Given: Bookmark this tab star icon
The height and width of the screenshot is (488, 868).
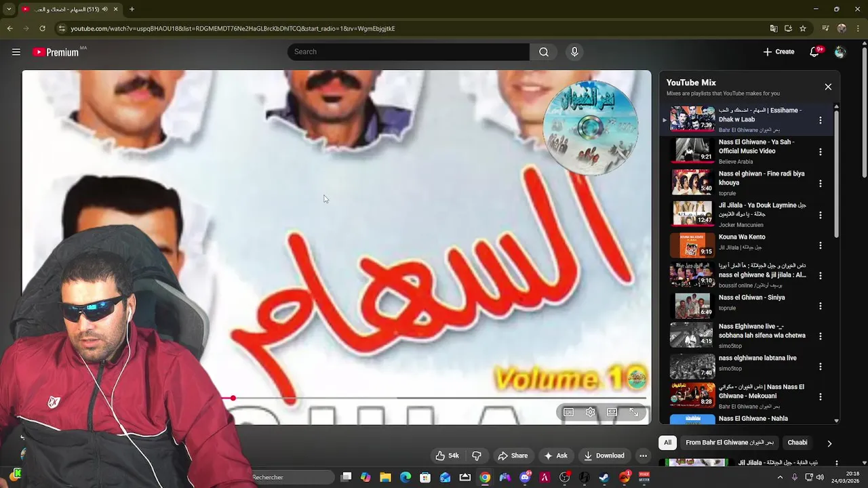Looking at the screenshot, I should tap(803, 28).
